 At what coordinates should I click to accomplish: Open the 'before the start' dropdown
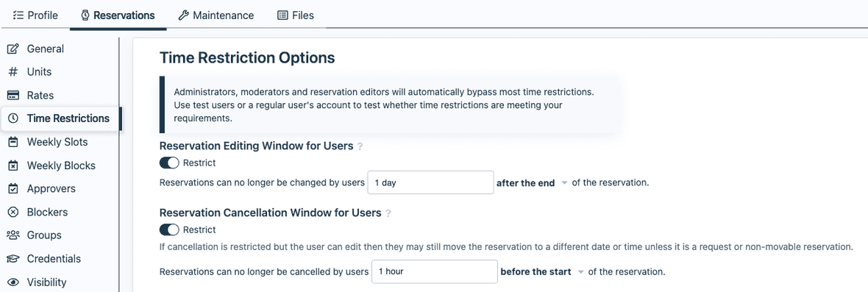click(x=543, y=272)
